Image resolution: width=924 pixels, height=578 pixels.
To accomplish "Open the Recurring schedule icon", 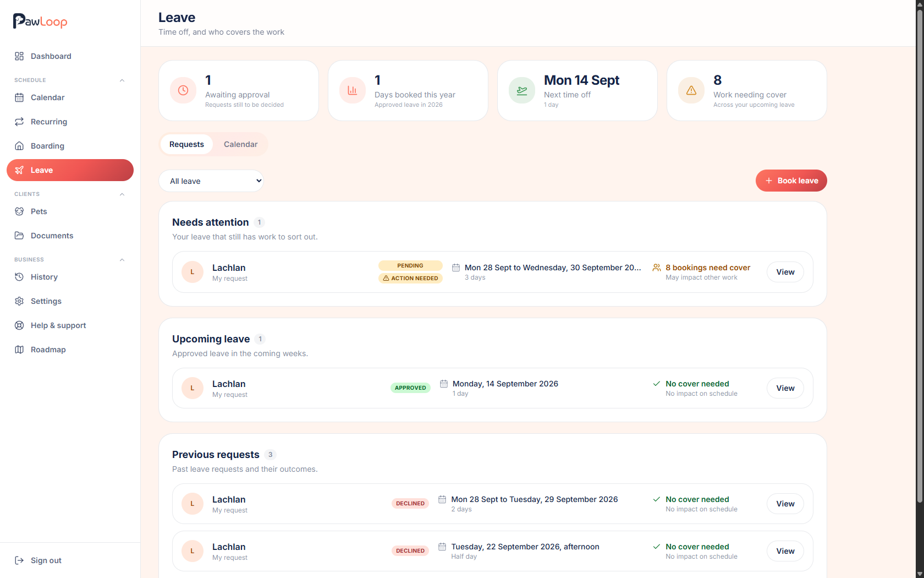I will 19,122.
